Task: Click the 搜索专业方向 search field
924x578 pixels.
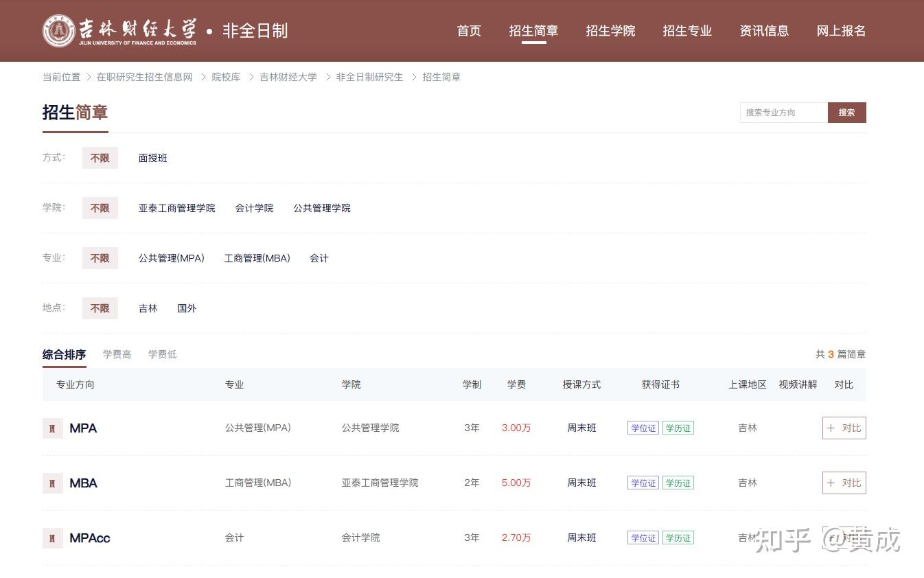Action: 783,113
